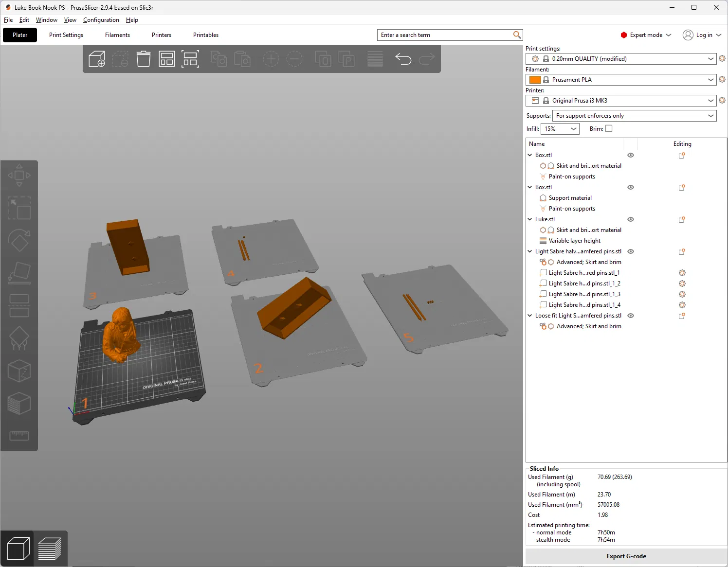The width and height of the screenshot is (728, 567).
Task: Switch to the 3D editor view
Action: click(18, 549)
